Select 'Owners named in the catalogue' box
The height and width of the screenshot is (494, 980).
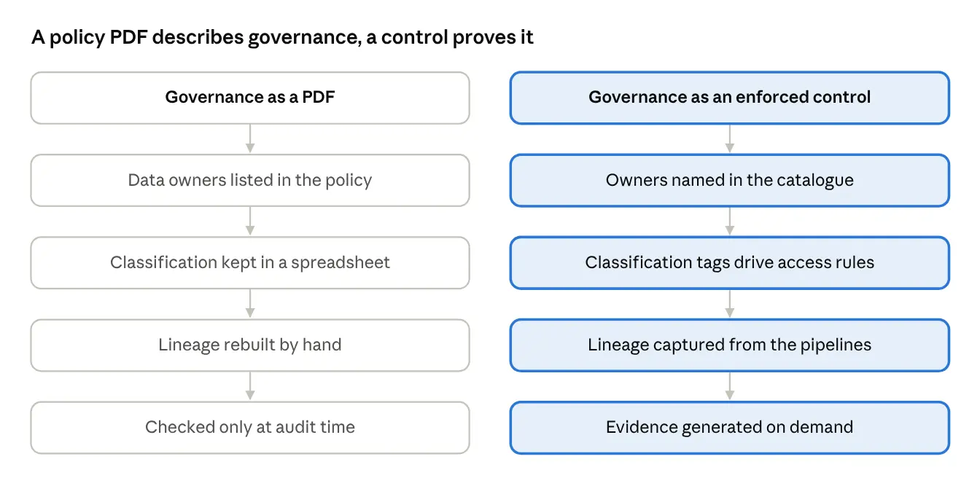click(x=730, y=180)
